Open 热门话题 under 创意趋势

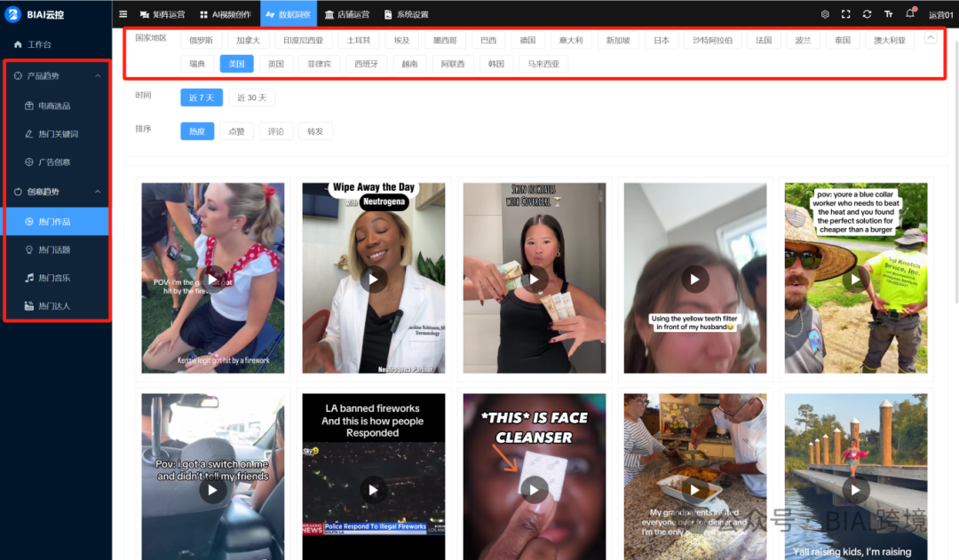(x=56, y=249)
